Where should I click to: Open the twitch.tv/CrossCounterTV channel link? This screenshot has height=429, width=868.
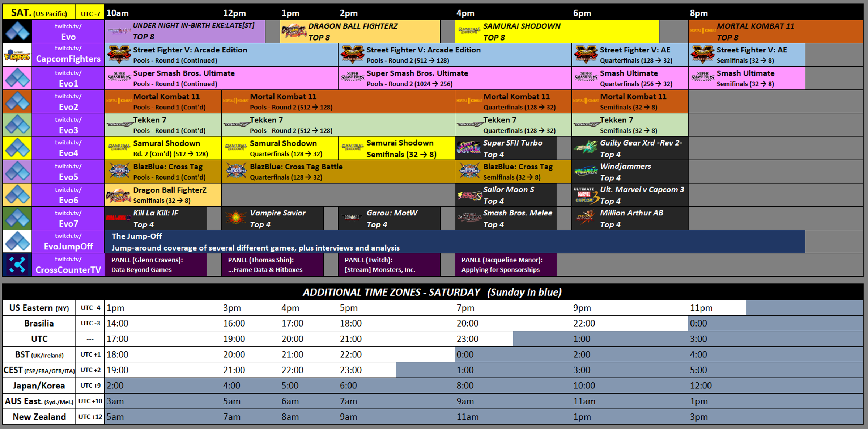click(x=68, y=265)
